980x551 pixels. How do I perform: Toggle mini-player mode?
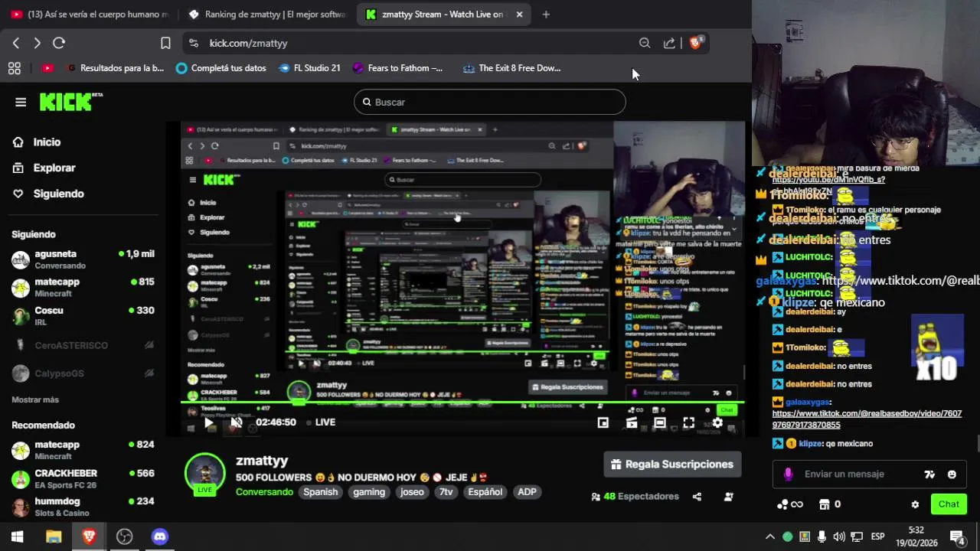pyautogui.click(x=603, y=422)
